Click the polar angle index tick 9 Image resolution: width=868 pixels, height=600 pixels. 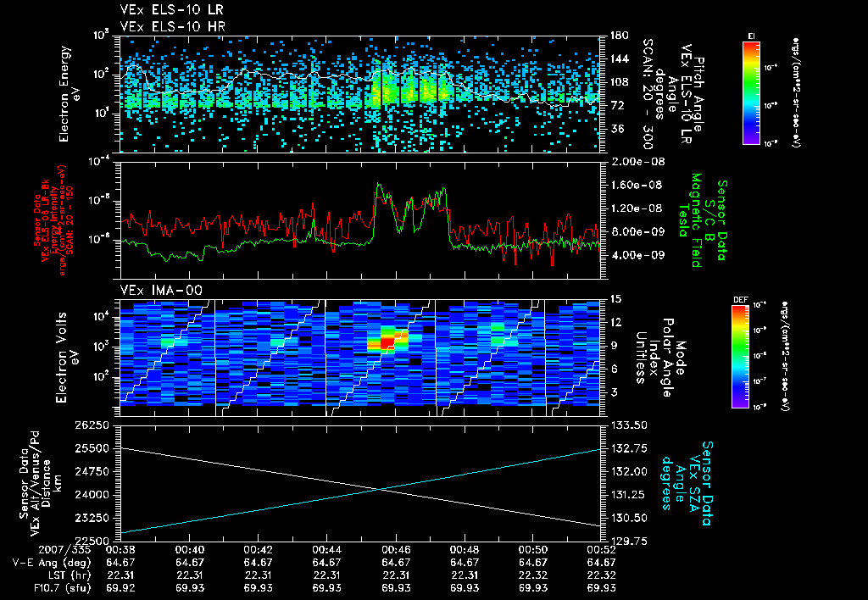click(612, 346)
